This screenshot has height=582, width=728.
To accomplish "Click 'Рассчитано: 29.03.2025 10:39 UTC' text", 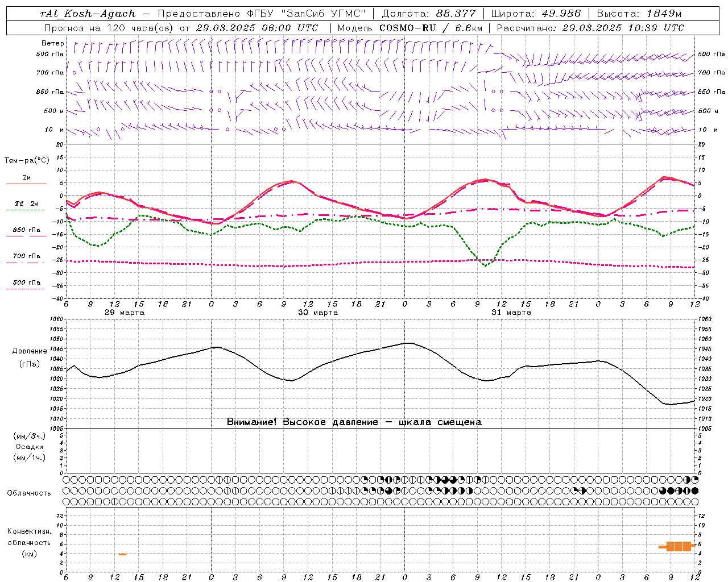I will pos(590,28).
